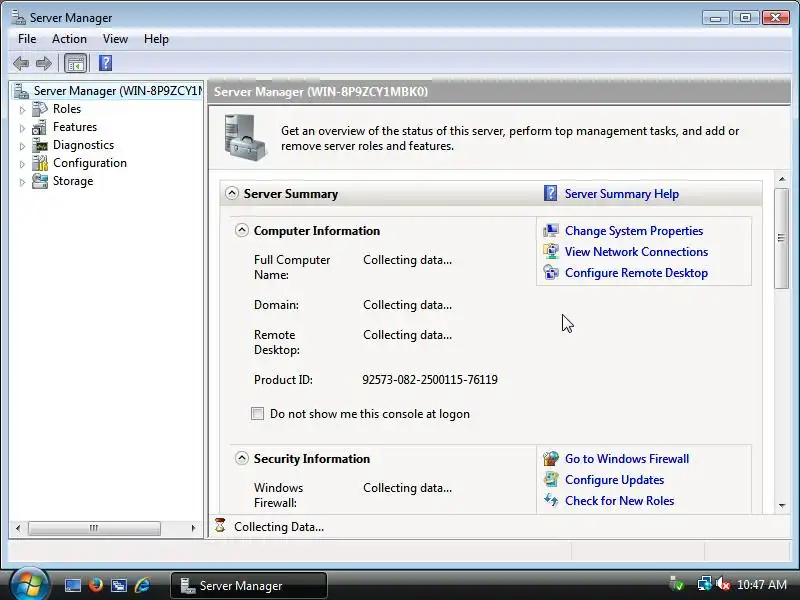Image resolution: width=800 pixels, height=600 pixels.
Task: Click the scroll down arrow in details pane
Action: 782,506
